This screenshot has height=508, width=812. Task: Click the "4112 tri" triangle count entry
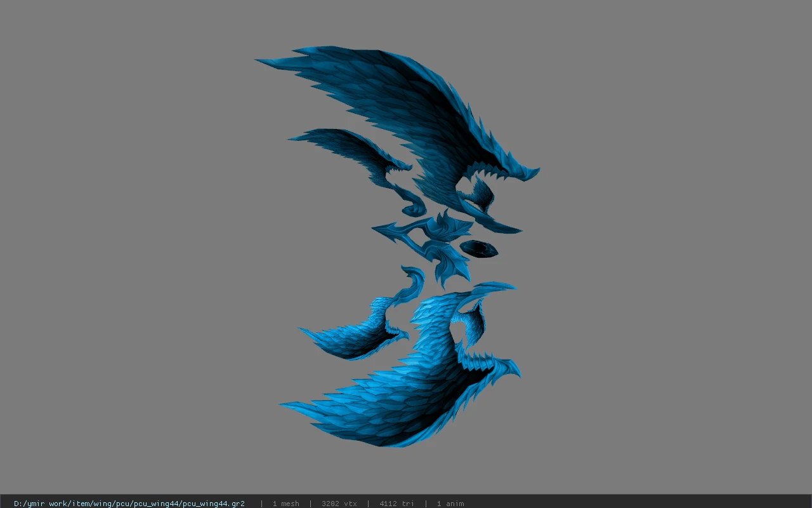(397, 504)
